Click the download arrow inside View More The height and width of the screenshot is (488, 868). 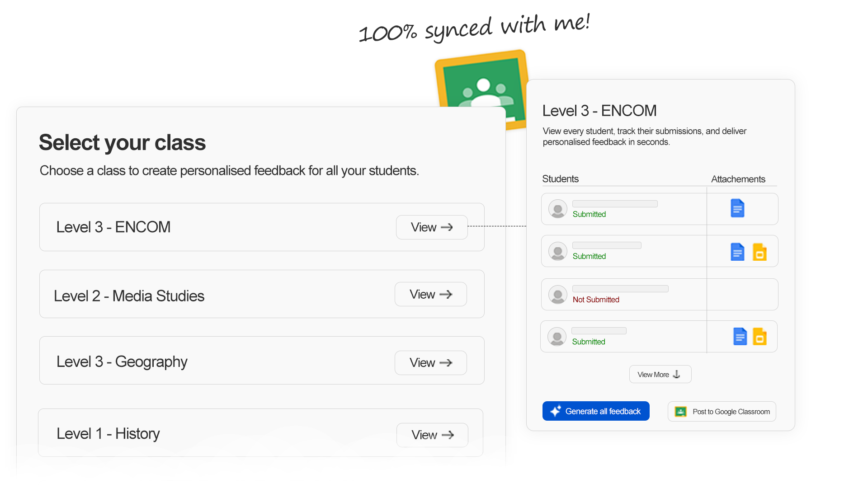[x=676, y=374]
